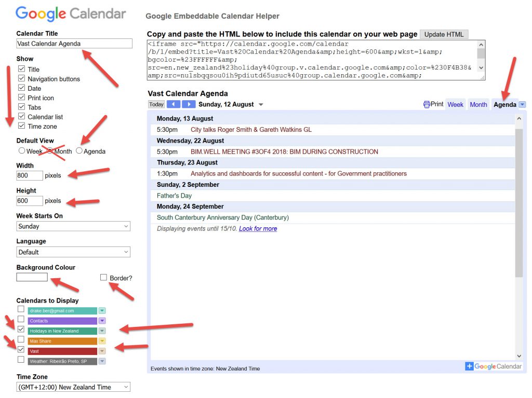
Task: Select the Agenda default view radio
Action: coord(79,151)
